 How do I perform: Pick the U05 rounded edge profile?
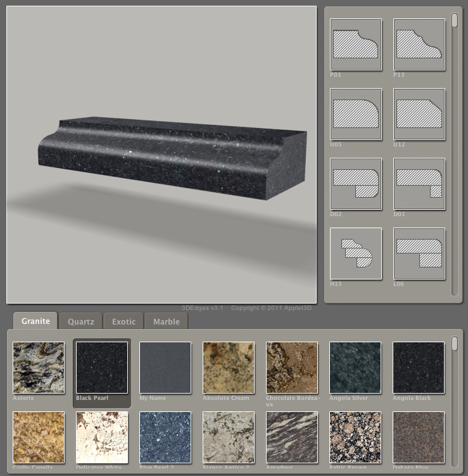(356, 114)
